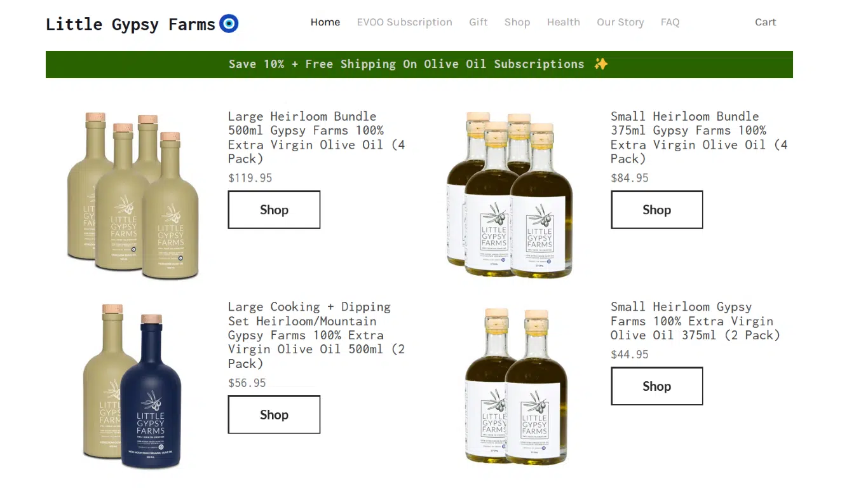The height and width of the screenshot is (488, 868).
Task: Click the evil eye logo icon
Action: tap(229, 24)
